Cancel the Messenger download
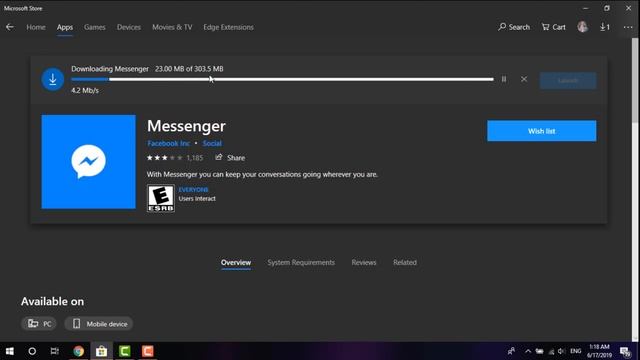The width and height of the screenshot is (640, 360). click(524, 79)
